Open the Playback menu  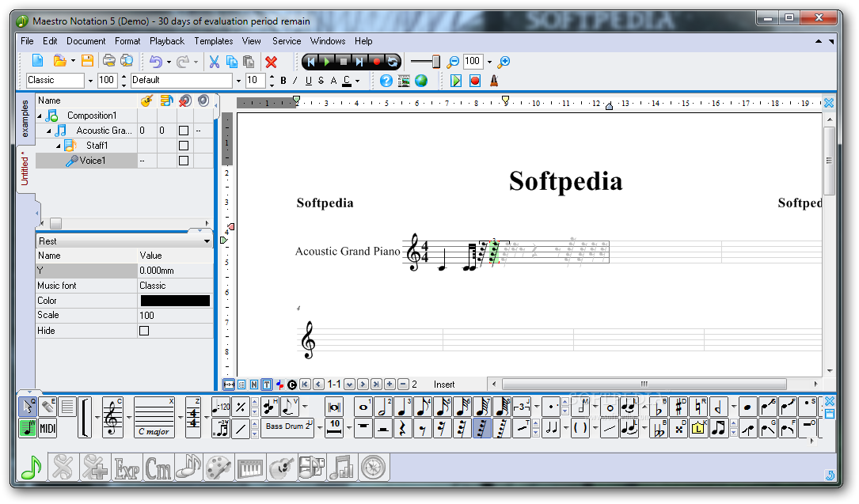(x=166, y=41)
